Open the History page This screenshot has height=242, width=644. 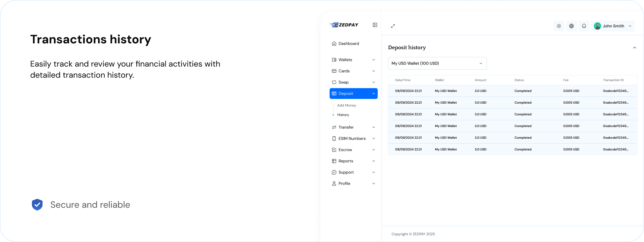coord(343,115)
